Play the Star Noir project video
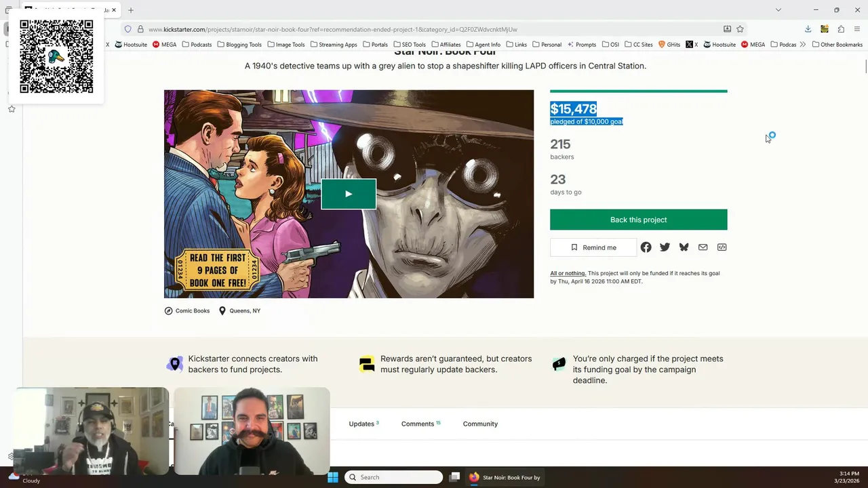This screenshot has height=488, width=868. coord(349,194)
